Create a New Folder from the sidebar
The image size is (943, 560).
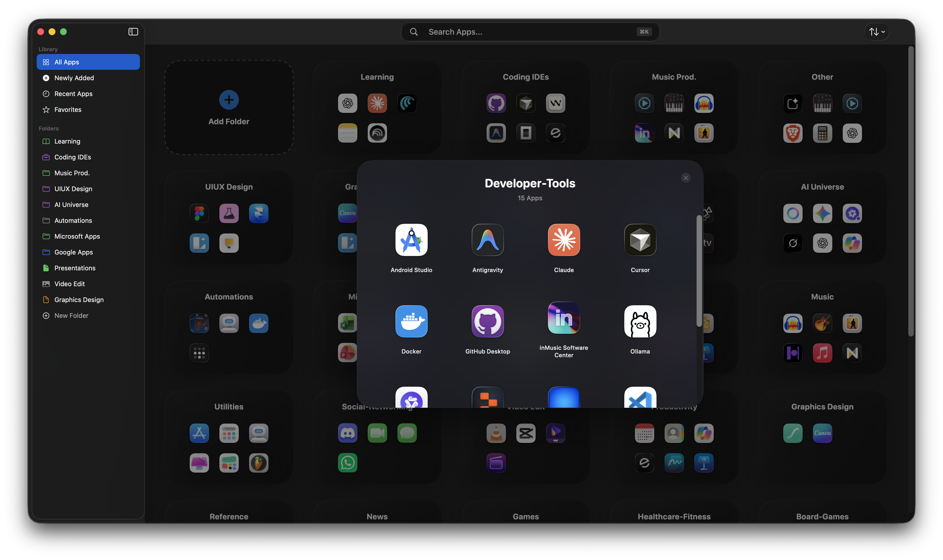pyautogui.click(x=71, y=315)
